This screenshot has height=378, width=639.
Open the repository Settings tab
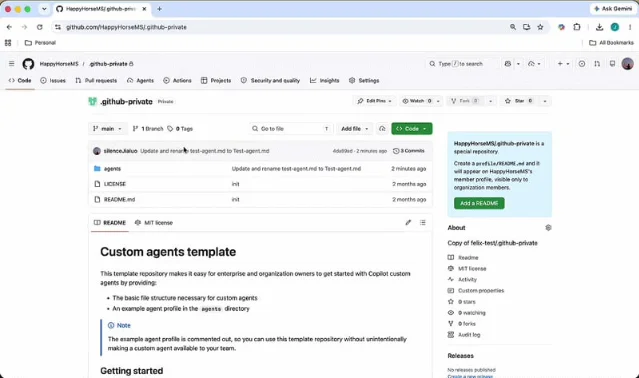click(x=364, y=81)
